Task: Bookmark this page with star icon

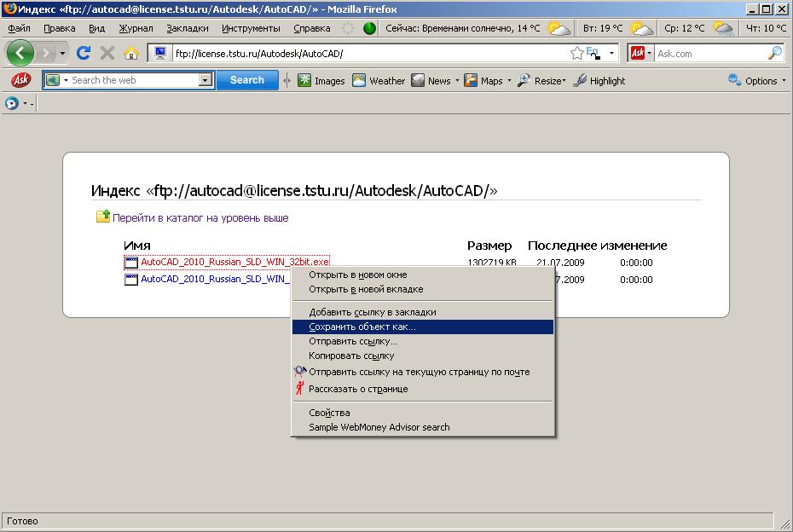Action: (576, 53)
